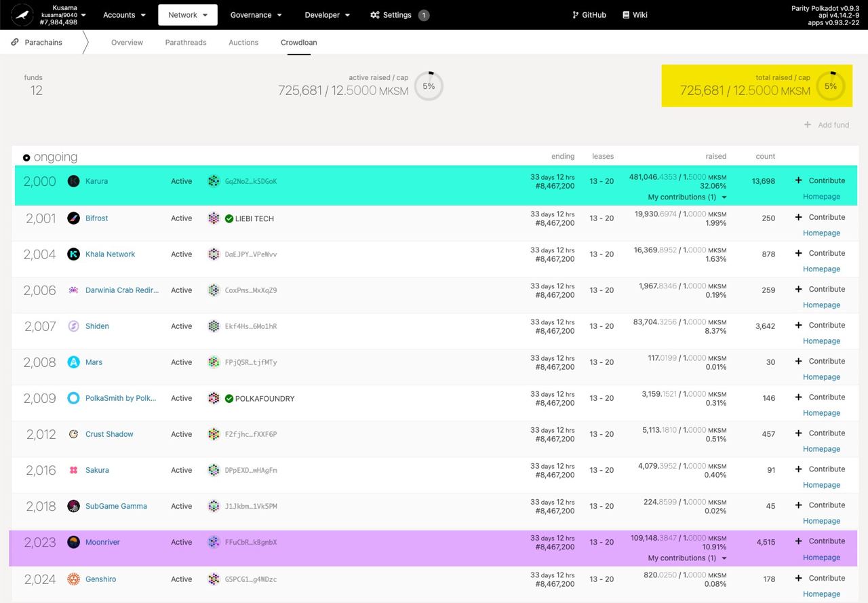Viewport: 868px width, 603px height.
Task: Click the Kusama network logo
Action: pyautogui.click(x=22, y=15)
